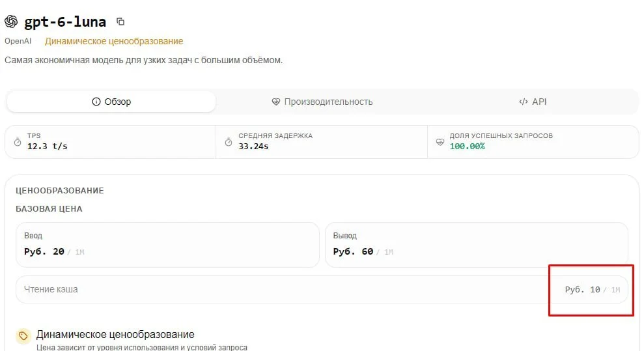Click the OpenAI provider label
Image resolution: width=644 pixels, height=351 pixels.
(18, 41)
